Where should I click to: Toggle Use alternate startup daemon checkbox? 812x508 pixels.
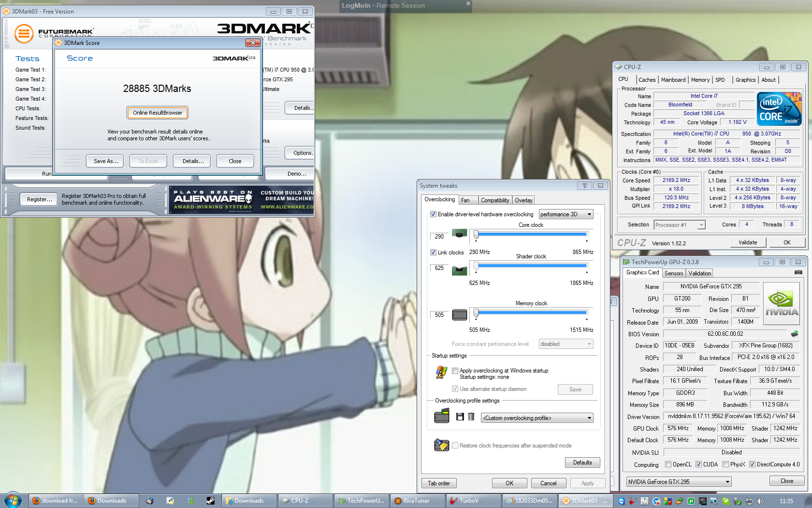(x=455, y=389)
